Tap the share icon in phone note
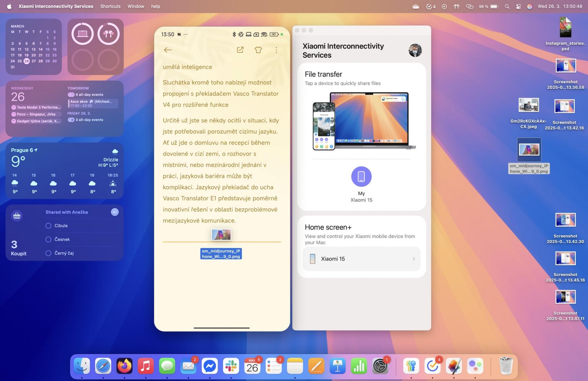 click(240, 50)
